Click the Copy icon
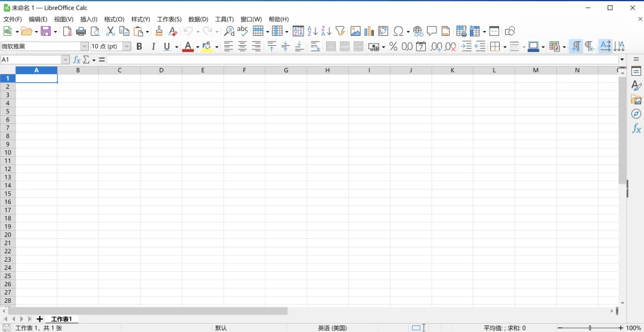Screen dimensions: 644x332 (x=124, y=31)
